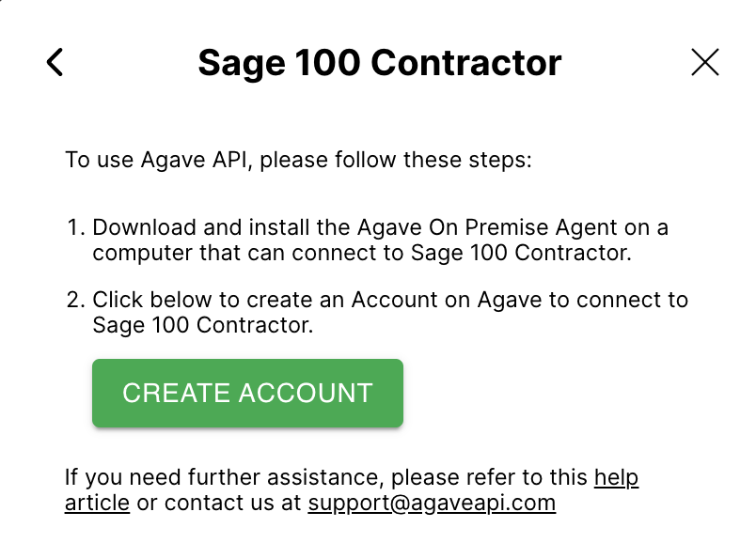Click the 'To use Agave API' intro text
This screenshot has height=543, width=756.
click(298, 160)
